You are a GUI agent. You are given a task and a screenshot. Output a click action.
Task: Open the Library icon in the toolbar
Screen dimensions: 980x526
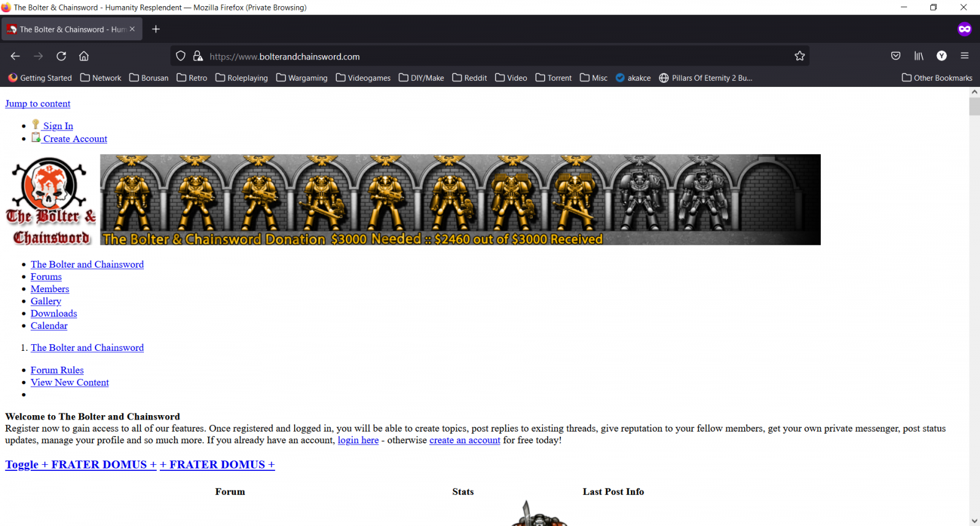point(919,56)
